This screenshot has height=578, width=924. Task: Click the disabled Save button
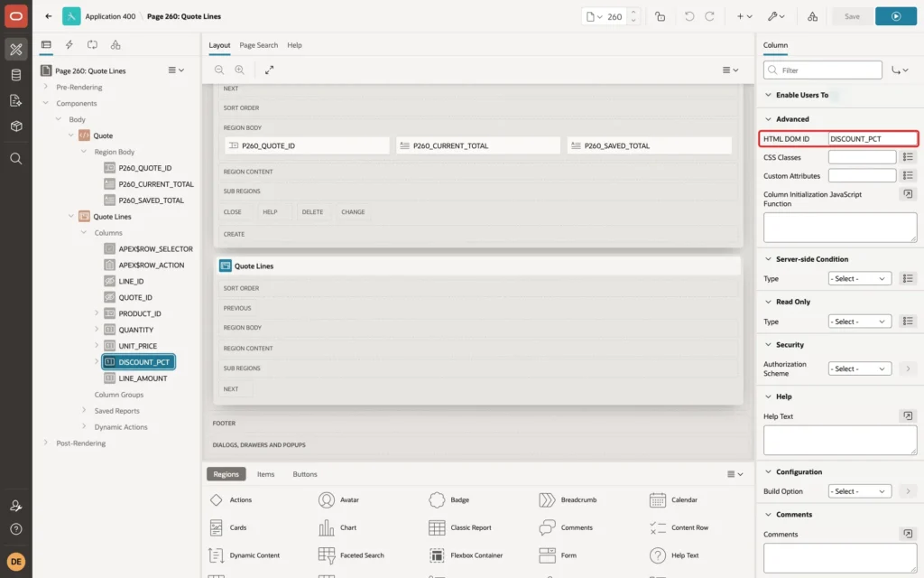[852, 16]
